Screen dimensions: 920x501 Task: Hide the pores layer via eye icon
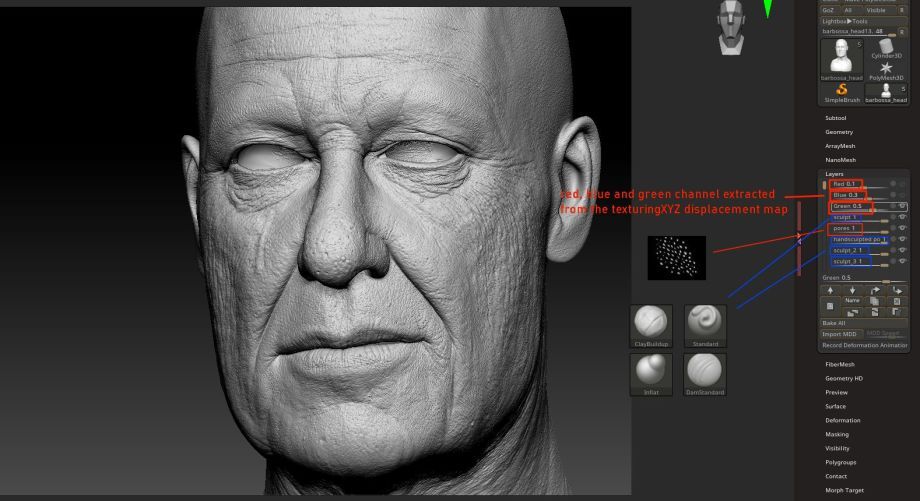pyautogui.click(x=903, y=228)
